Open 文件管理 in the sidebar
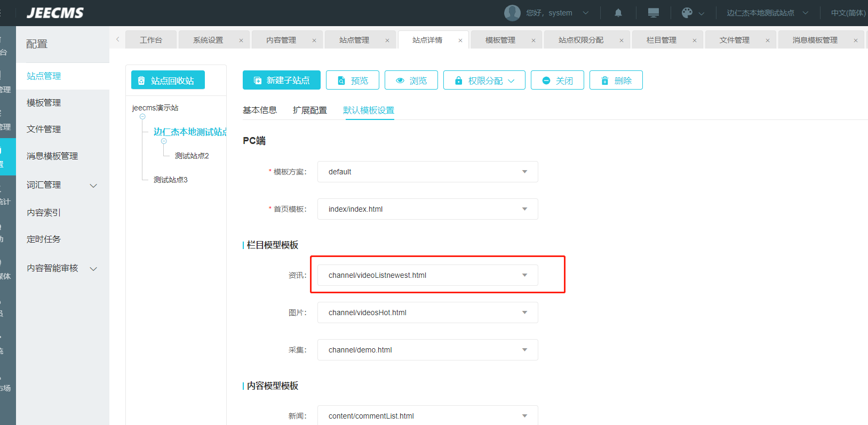 [x=62, y=129]
